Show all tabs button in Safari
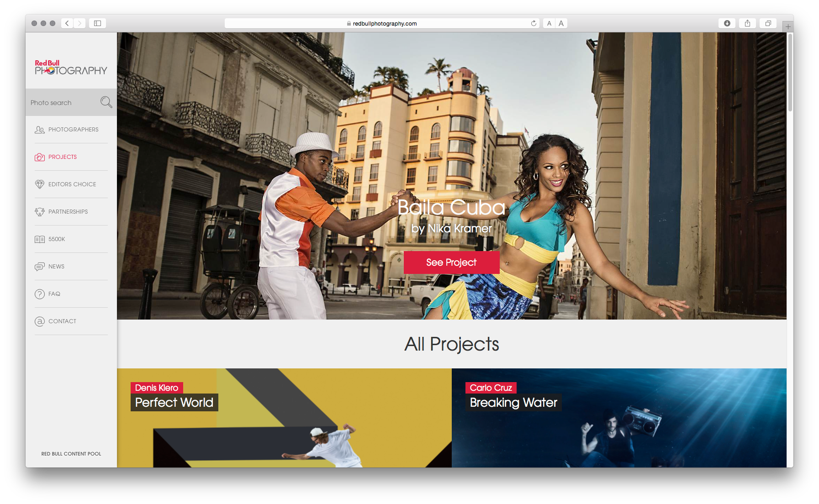Viewport: 819px width, 504px height. [768, 23]
